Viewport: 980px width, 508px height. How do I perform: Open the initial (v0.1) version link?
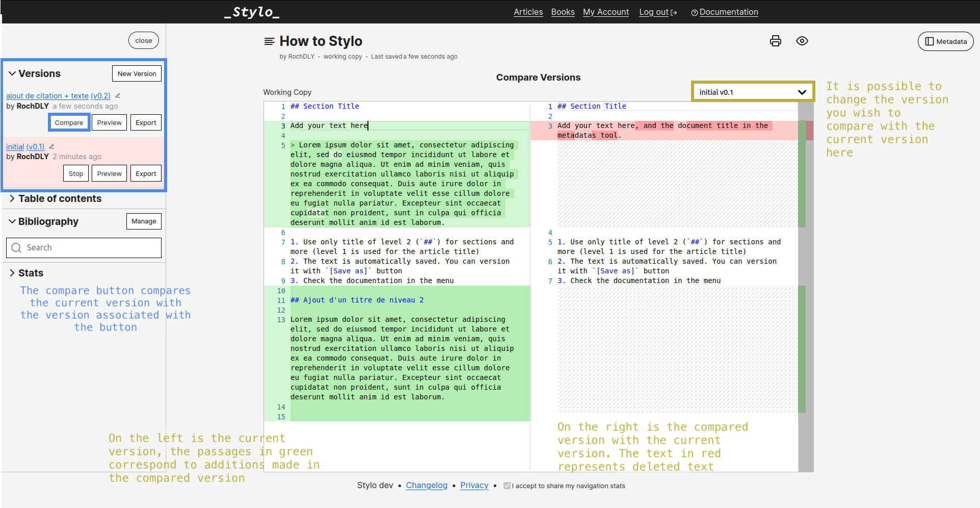point(25,146)
